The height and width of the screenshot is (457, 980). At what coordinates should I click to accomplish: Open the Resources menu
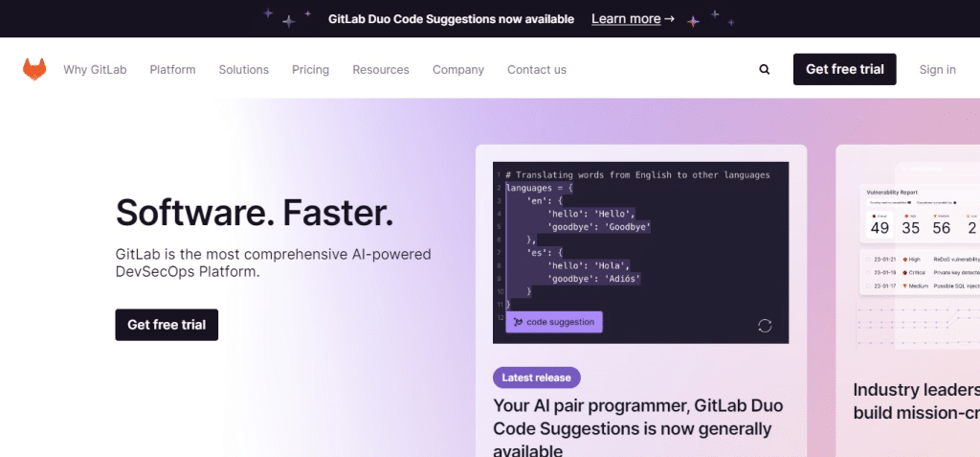[x=381, y=70]
